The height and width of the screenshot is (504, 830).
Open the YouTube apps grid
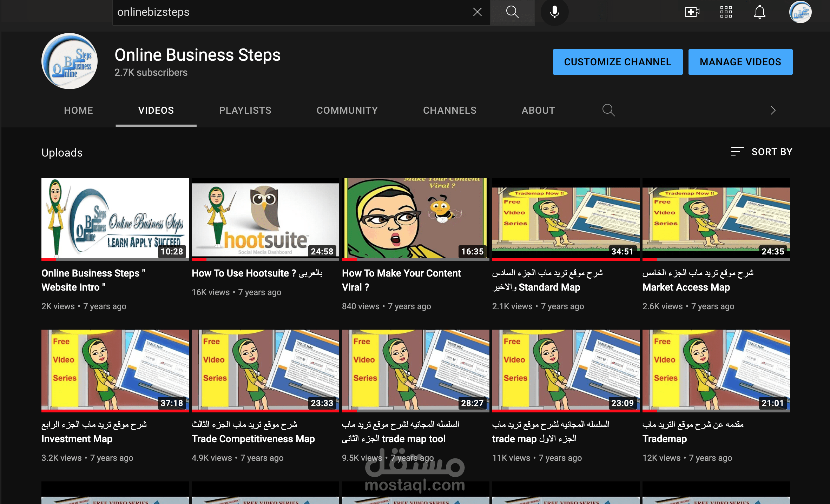726,12
